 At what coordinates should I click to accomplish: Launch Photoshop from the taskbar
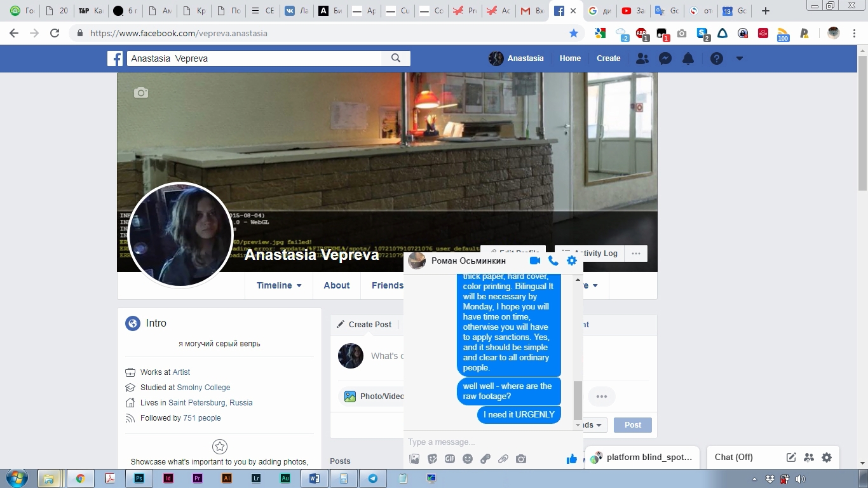tap(139, 478)
